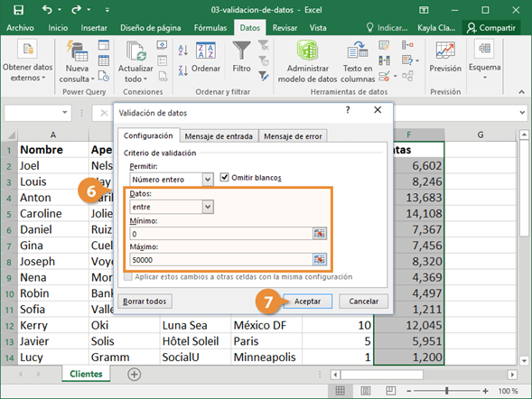This screenshot has height=399, width=532.
Task: Click the range selector icon for Mínimo
Action: pyautogui.click(x=319, y=233)
